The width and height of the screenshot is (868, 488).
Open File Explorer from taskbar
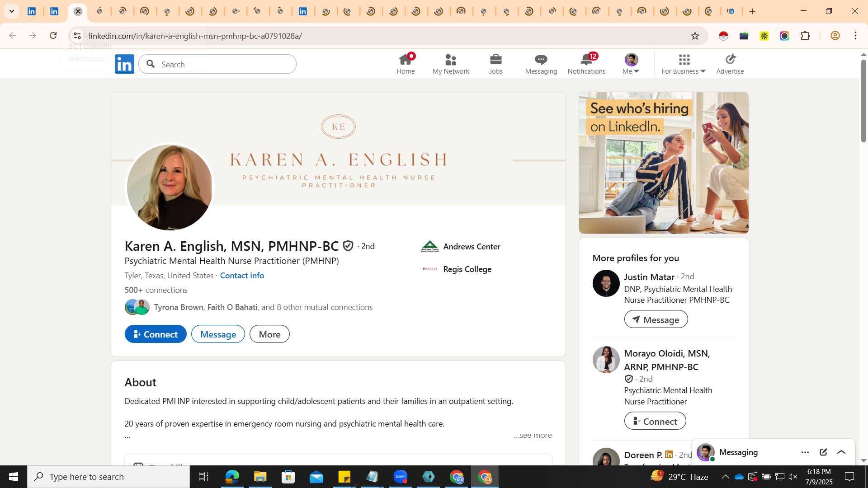260,477
